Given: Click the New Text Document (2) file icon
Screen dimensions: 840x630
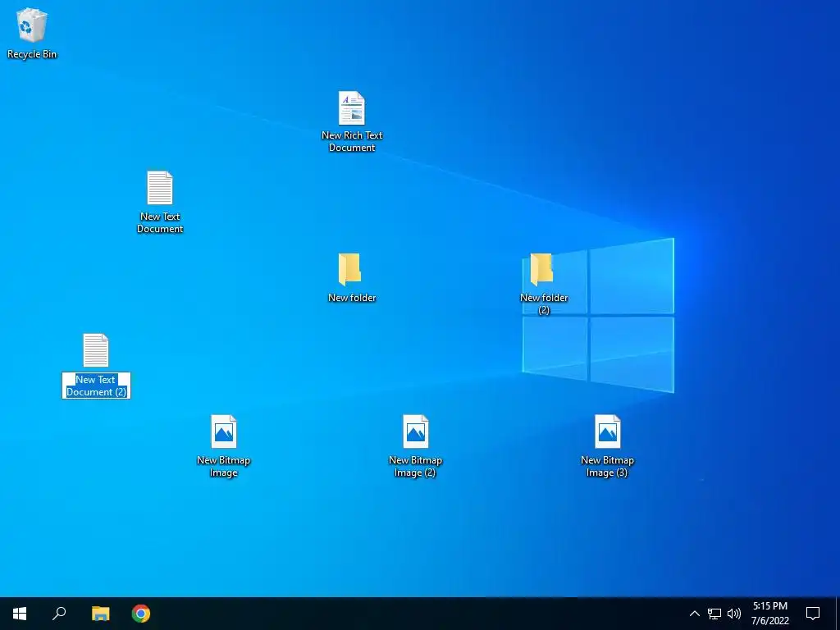Looking at the screenshot, I should 96,350.
